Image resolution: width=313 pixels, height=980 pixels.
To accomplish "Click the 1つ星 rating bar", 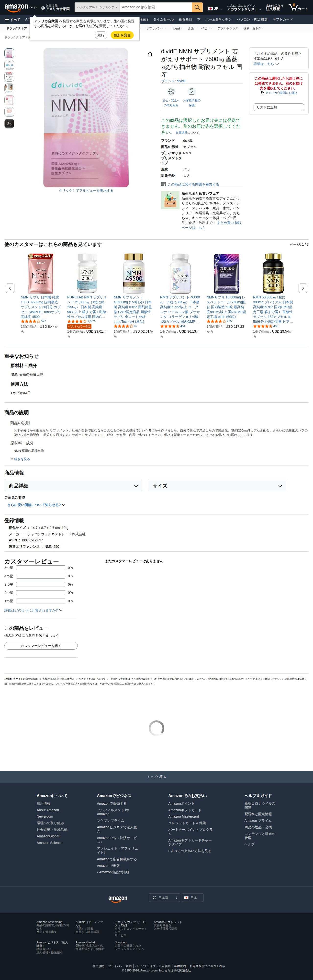I will 40,601.
